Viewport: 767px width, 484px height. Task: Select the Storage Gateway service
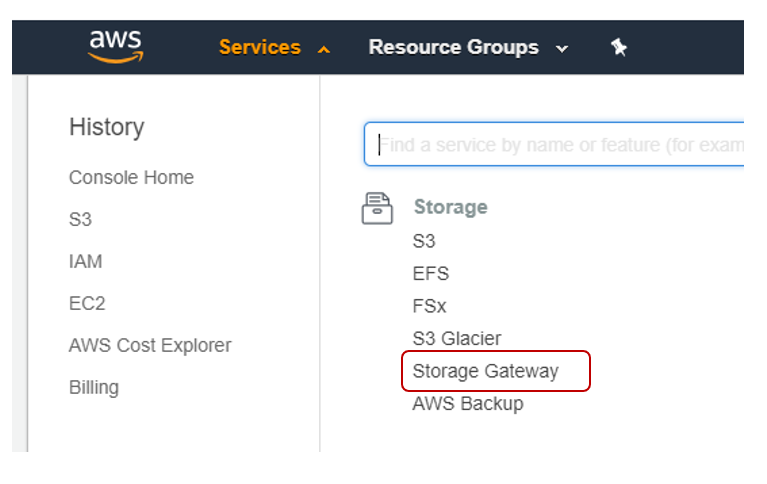486,371
